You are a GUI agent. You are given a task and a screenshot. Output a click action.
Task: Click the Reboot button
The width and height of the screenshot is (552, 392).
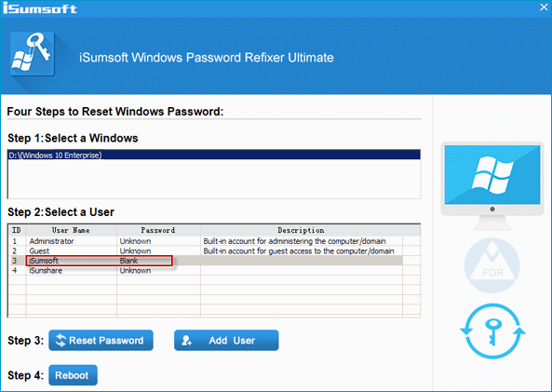[73, 375]
